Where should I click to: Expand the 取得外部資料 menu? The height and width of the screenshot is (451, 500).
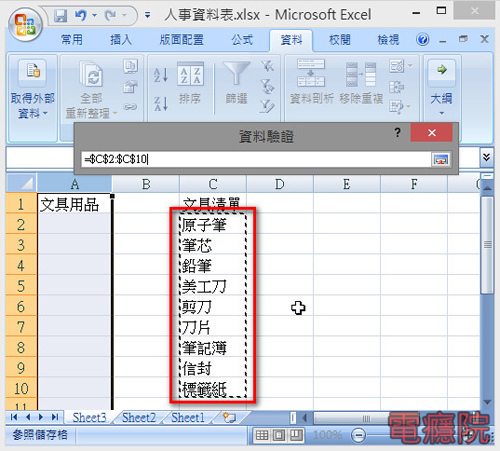point(32,90)
